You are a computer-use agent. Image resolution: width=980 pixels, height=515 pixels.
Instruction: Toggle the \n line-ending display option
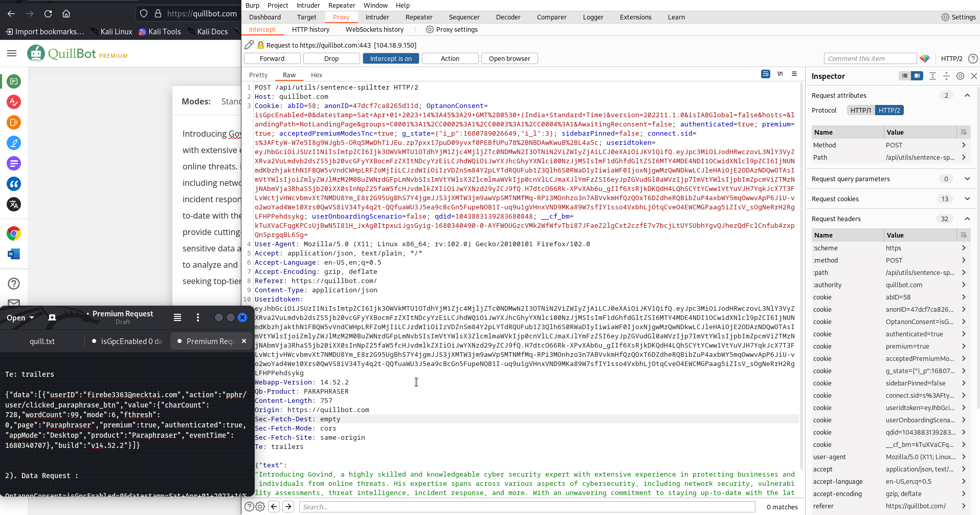click(780, 74)
